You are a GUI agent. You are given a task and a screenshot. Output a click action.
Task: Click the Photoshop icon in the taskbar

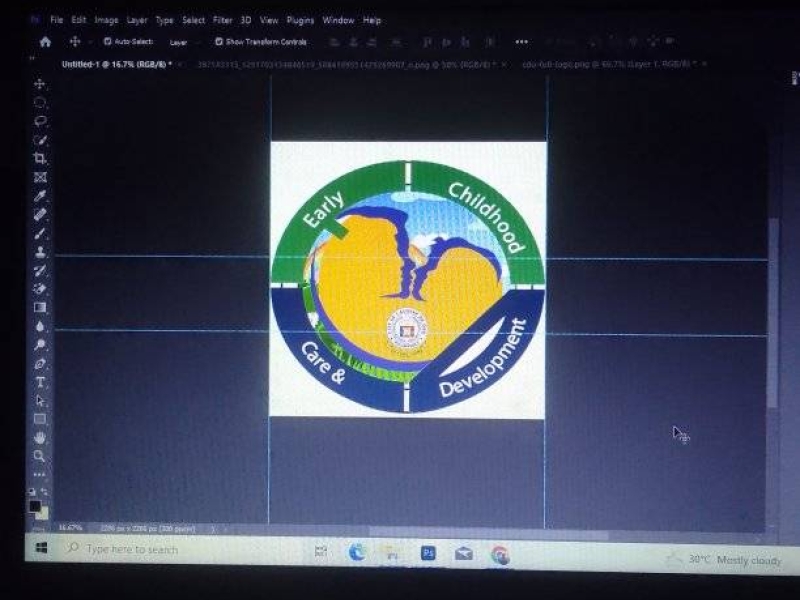(x=428, y=552)
